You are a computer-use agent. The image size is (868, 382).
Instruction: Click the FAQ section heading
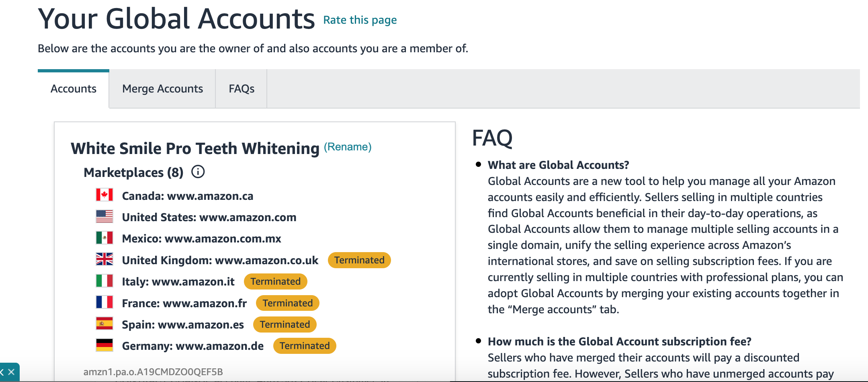point(492,138)
